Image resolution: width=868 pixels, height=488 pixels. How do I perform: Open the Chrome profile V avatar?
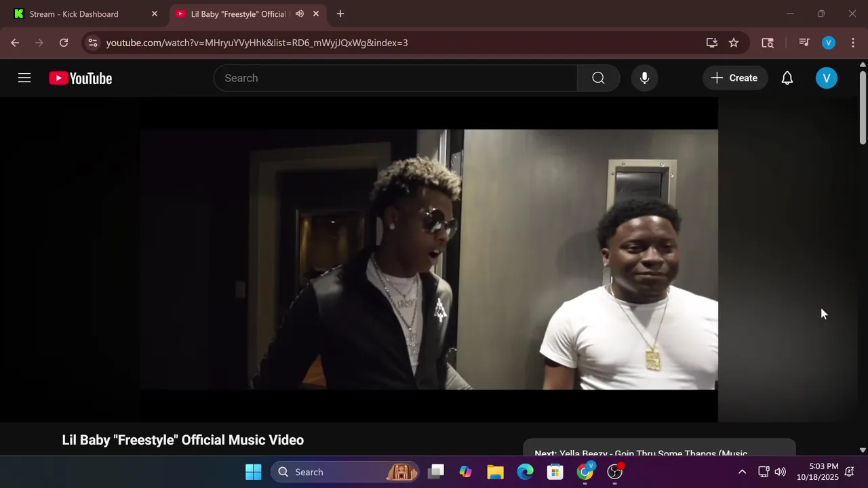click(829, 43)
